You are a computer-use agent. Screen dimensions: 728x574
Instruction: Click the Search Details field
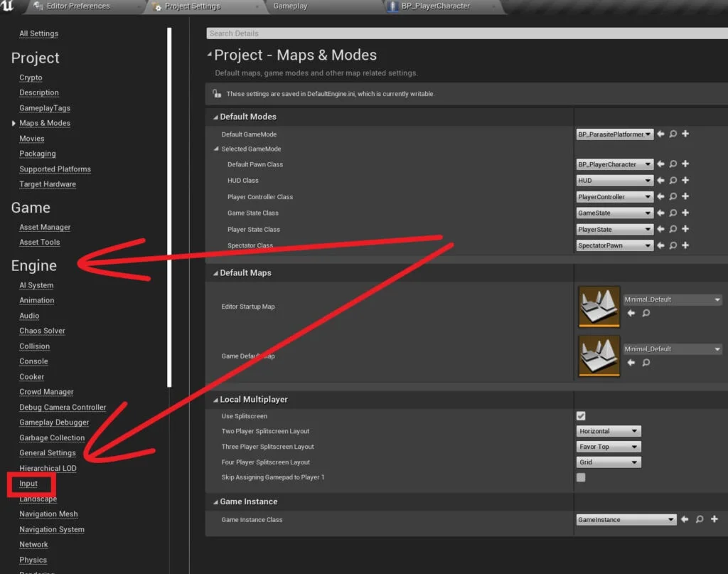click(466, 33)
